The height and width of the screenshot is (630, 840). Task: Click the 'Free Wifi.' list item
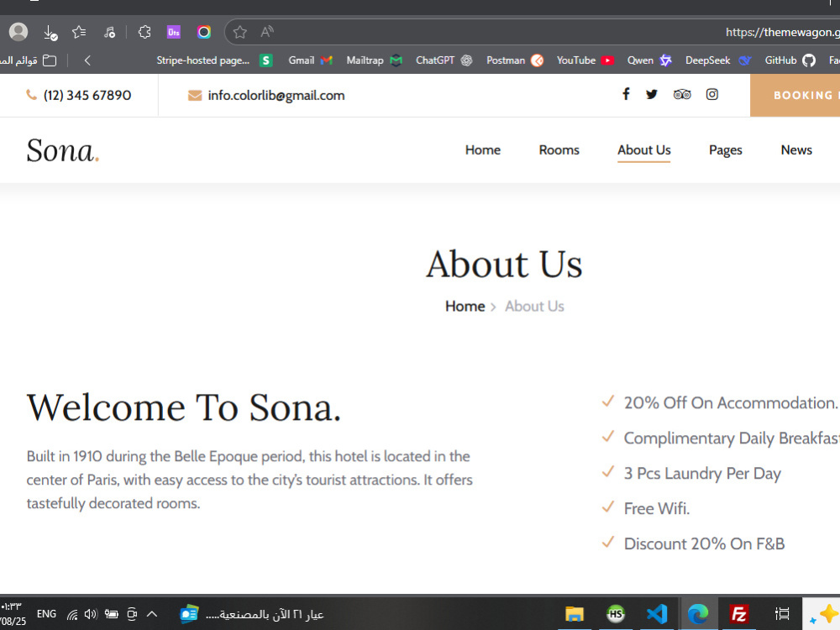pos(656,508)
